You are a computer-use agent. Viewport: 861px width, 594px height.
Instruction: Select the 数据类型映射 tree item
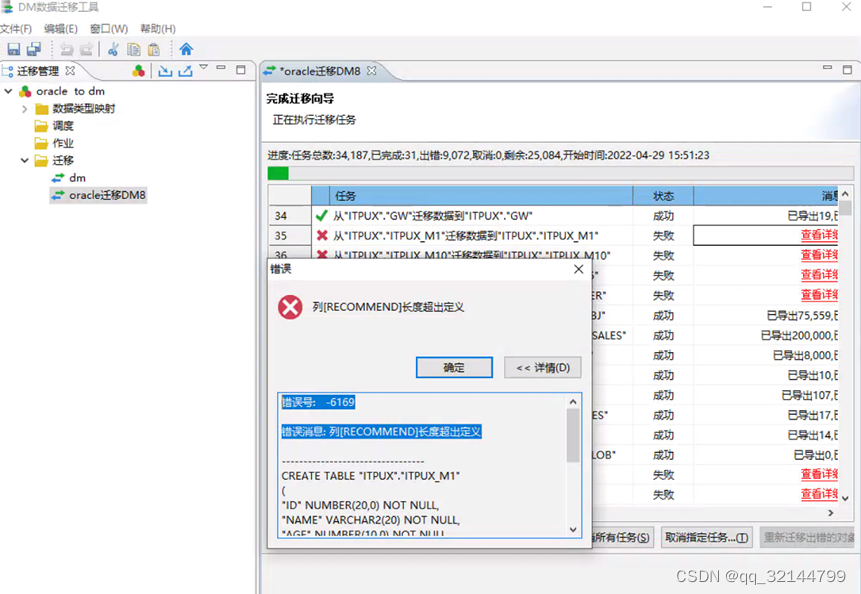(83, 109)
